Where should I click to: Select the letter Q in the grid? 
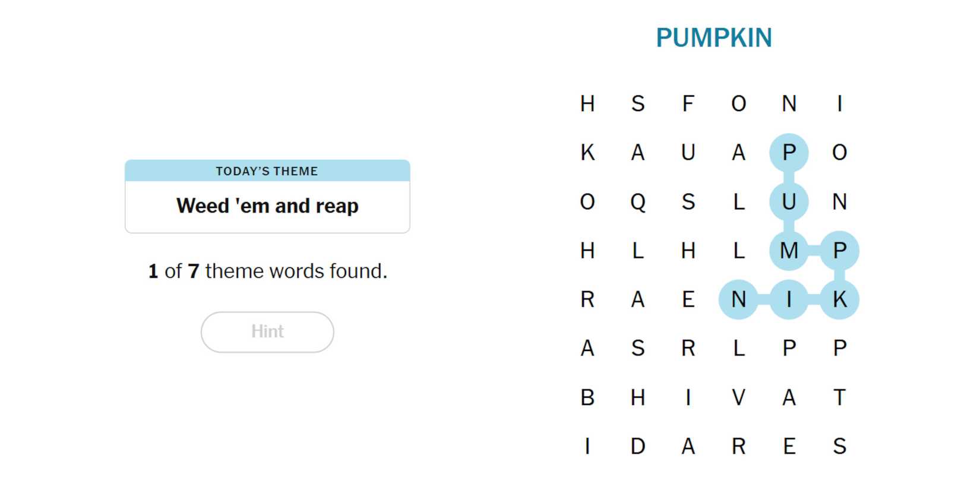click(638, 202)
